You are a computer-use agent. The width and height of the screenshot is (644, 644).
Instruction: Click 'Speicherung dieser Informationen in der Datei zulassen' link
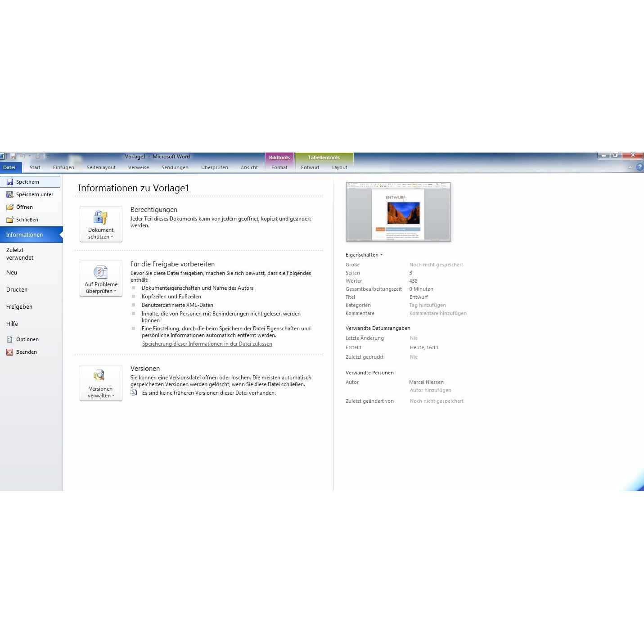pos(207,344)
